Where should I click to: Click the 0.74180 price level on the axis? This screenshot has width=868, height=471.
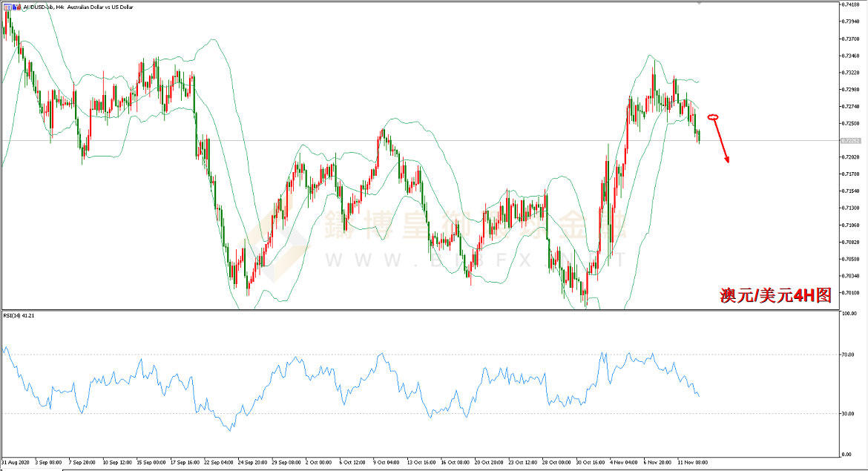point(850,5)
